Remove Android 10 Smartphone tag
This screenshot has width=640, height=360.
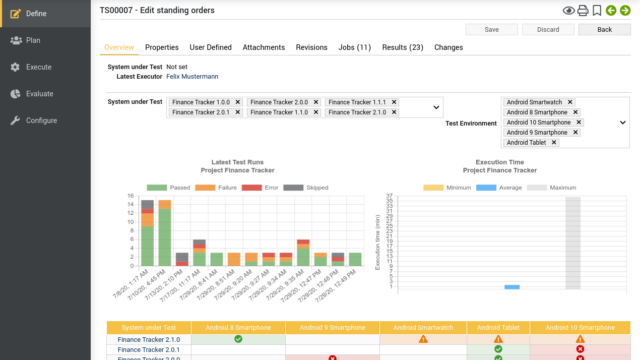(579, 122)
